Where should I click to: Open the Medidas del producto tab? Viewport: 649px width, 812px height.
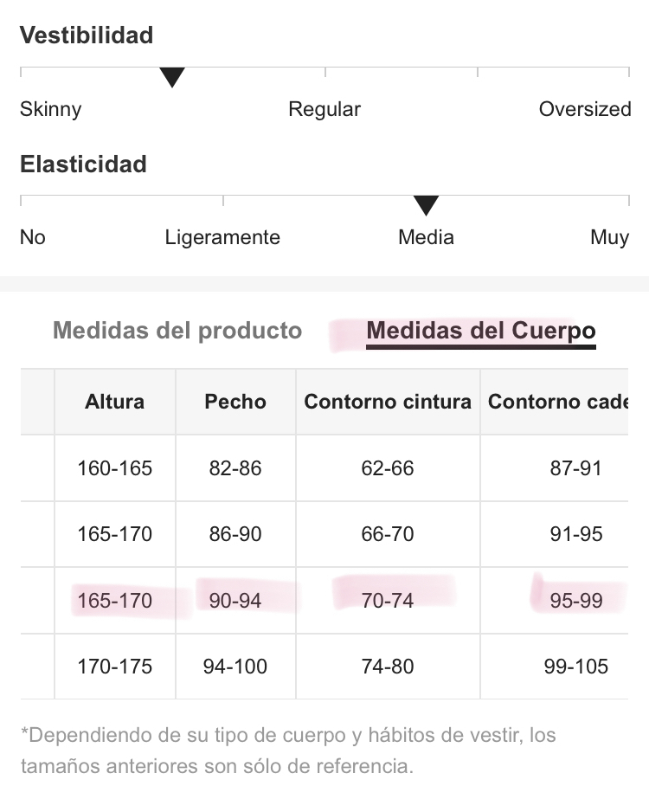pos(177,331)
